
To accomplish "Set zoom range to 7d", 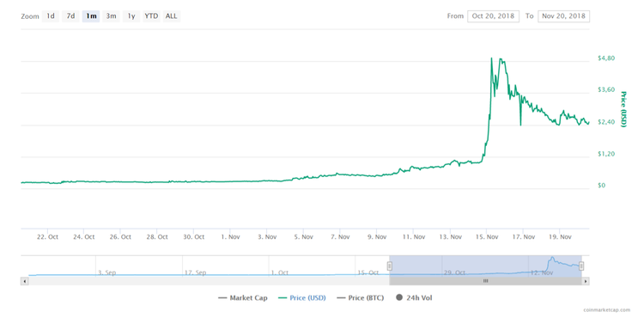I will [x=71, y=16].
